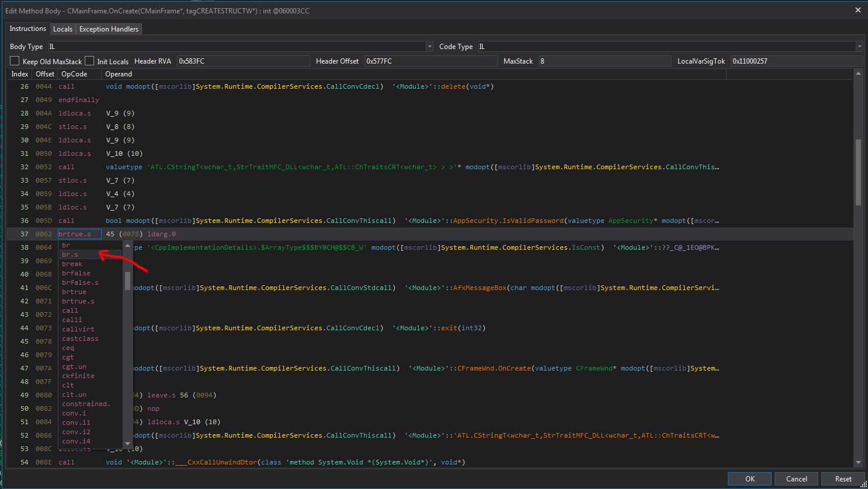Select row 26 call delete instruction

pos(429,86)
